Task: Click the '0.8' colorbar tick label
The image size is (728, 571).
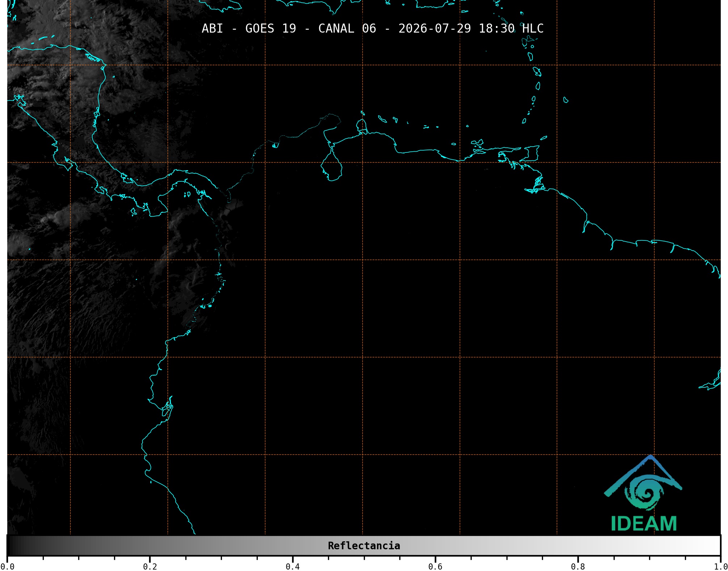Action: pyautogui.click(x=578, y=566)
